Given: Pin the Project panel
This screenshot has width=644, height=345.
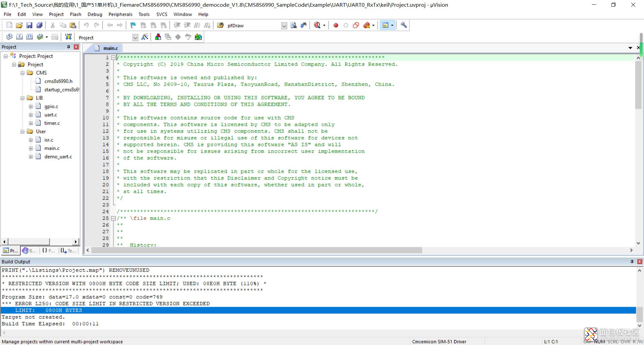Looking at the screenshot, I should [x=68, y=47].
